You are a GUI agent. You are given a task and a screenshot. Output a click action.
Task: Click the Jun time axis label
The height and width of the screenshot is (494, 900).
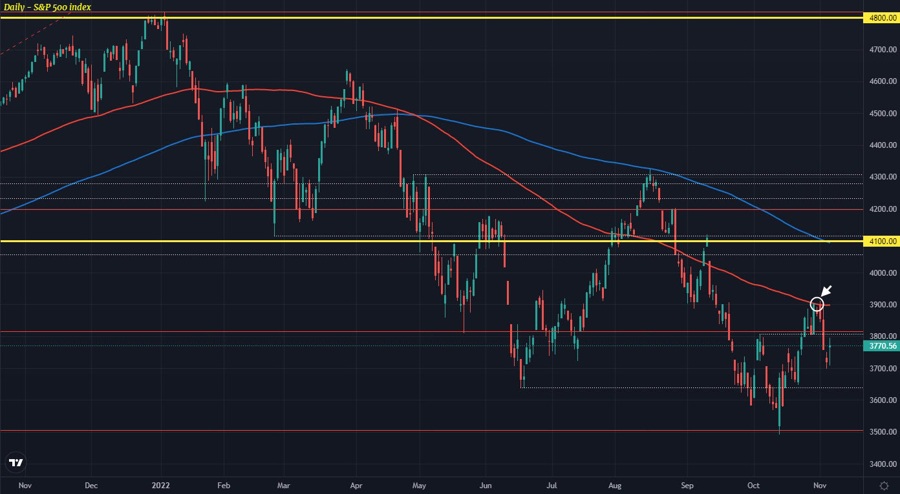pos(486,485)
